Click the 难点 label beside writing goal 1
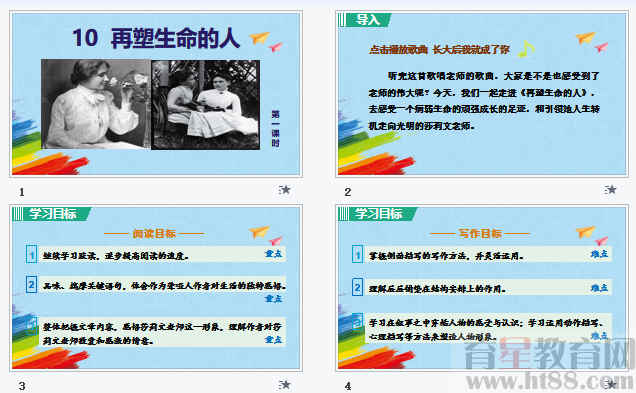 (x=599, y=254)
